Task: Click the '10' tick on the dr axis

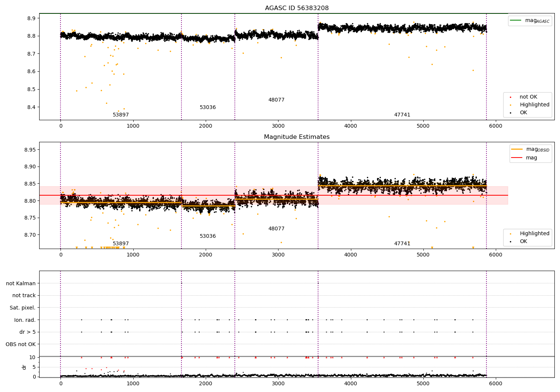Action: coord(32,358)
